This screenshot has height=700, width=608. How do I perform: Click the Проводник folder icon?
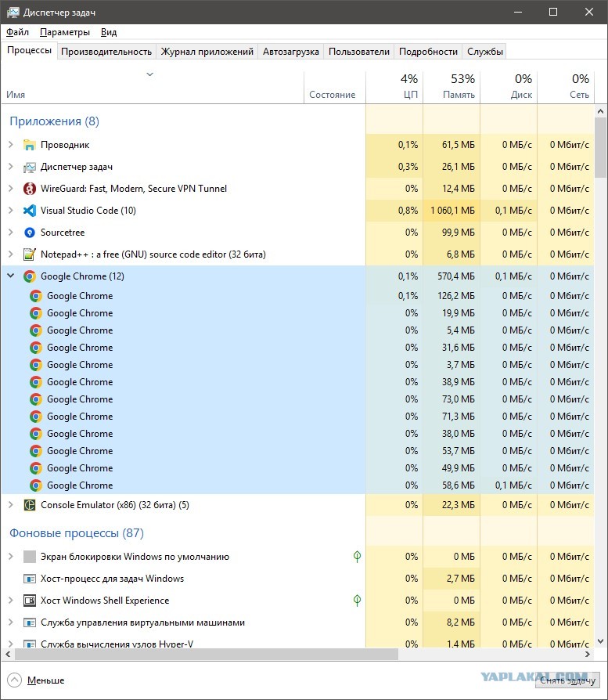[30, 145]
